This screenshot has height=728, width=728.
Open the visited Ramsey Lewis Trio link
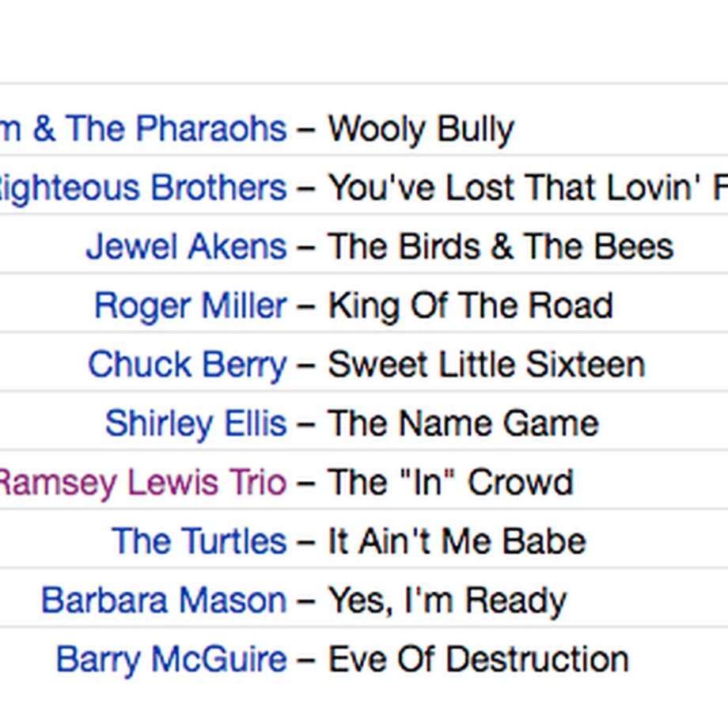tap(142, 483)
